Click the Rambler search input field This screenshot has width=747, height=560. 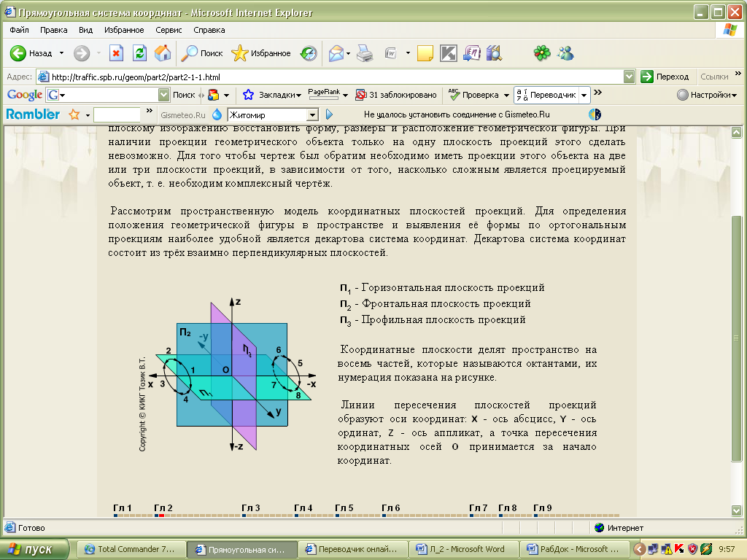117,114
